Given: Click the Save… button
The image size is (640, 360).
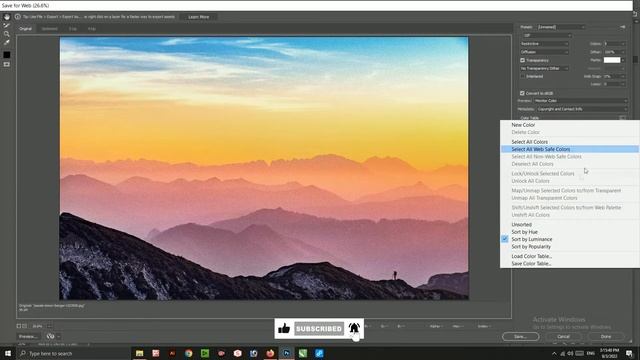Looking at the screenshot, I should pos(520,336).
